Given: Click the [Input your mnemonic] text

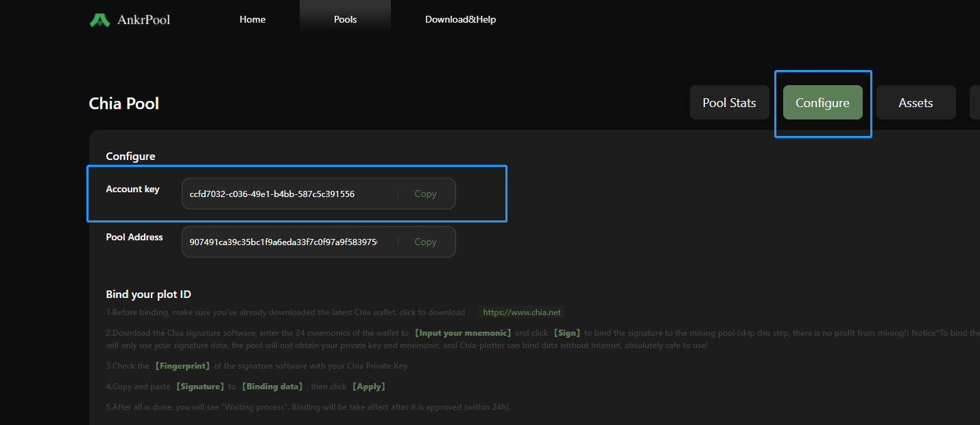Looking at the screenshot, I should (x=463, y=333).
